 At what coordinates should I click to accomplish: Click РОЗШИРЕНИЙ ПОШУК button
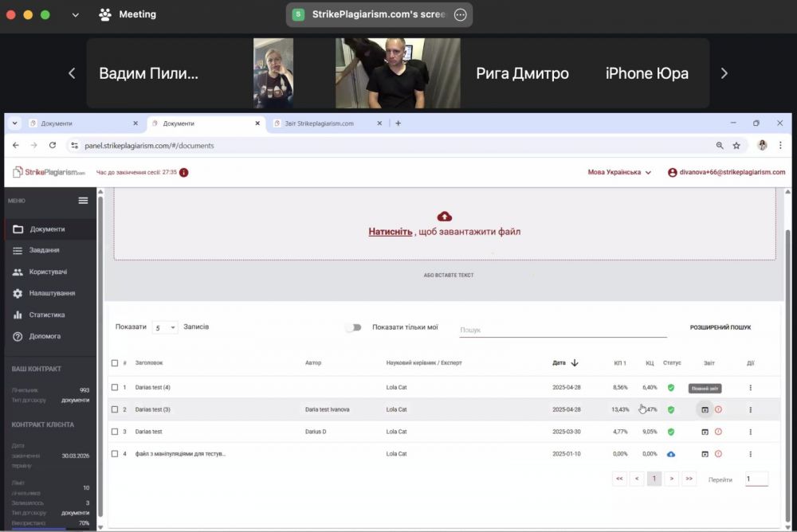[720, 328]
